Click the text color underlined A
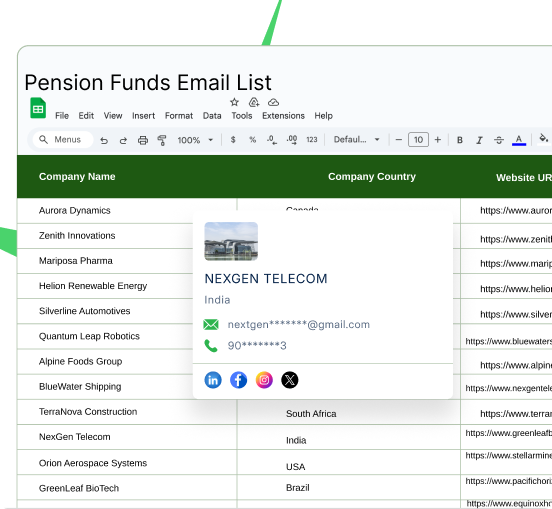This screenshot has height=509, width=552. pyautogui.click(x=519, y=140)
